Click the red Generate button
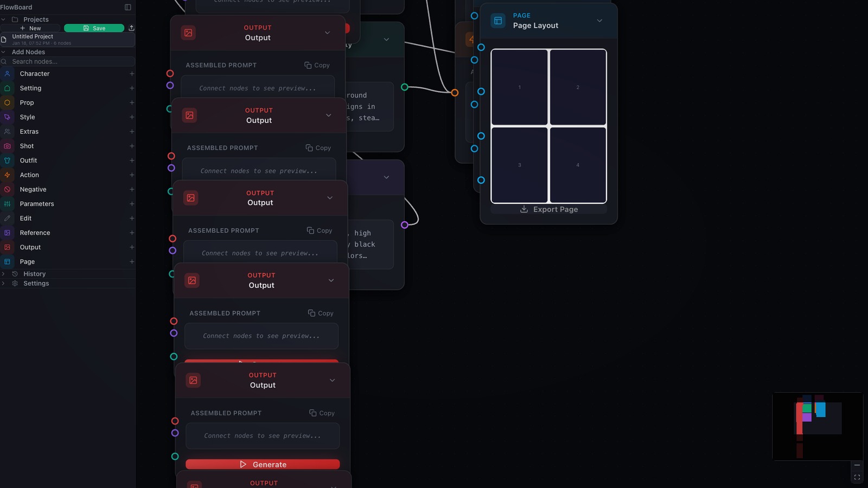The width and height of the screenshot is (868, 488). coord(263,464)
